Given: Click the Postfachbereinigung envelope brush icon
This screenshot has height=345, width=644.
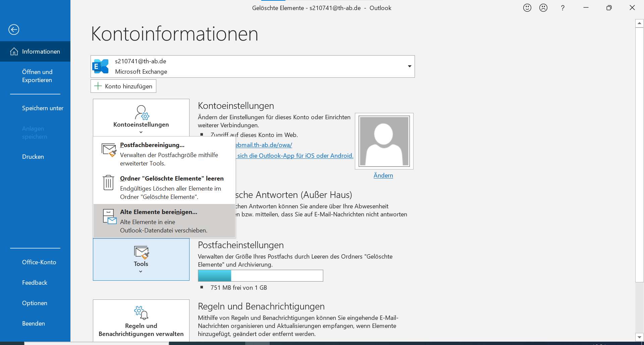Looking at the screenshot, I should (109, 150).
